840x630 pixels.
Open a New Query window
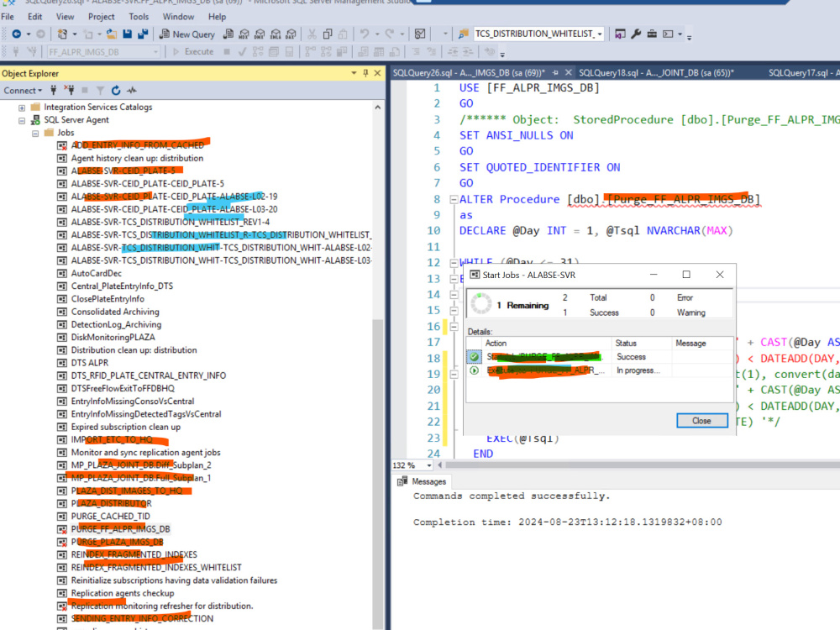(187, 34)
